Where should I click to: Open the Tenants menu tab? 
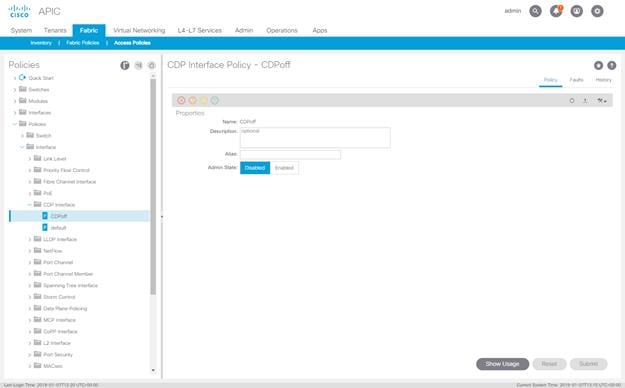(55, 30)
